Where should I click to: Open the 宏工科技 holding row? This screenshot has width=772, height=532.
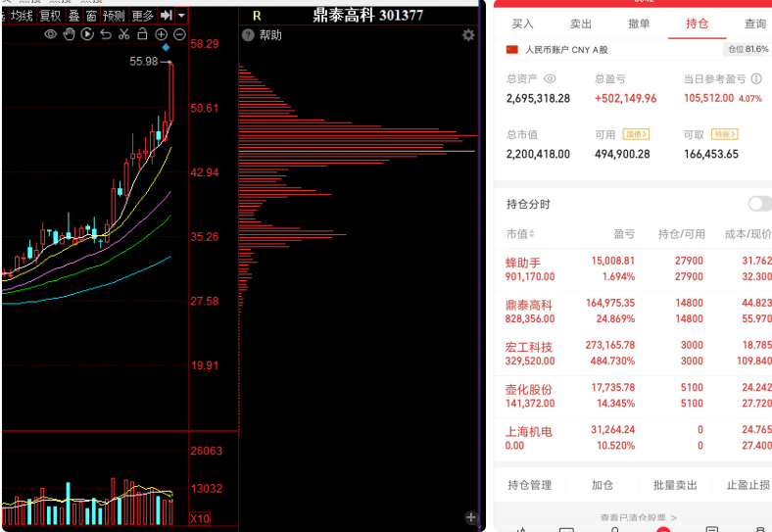tap(633, 354)
